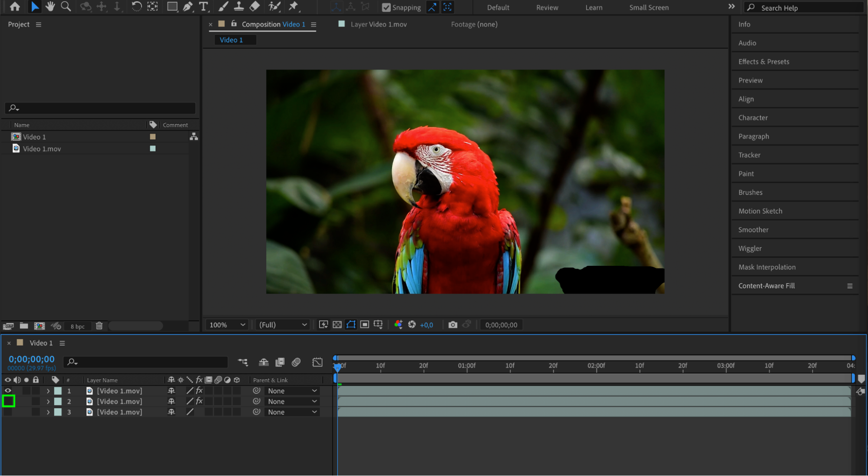
Task: Select the Pen tool
Action: [188, 7]
